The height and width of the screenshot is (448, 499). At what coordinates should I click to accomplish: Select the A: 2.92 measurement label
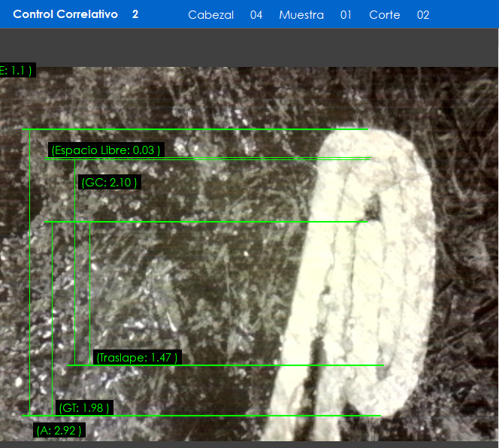tap(59, 431)
